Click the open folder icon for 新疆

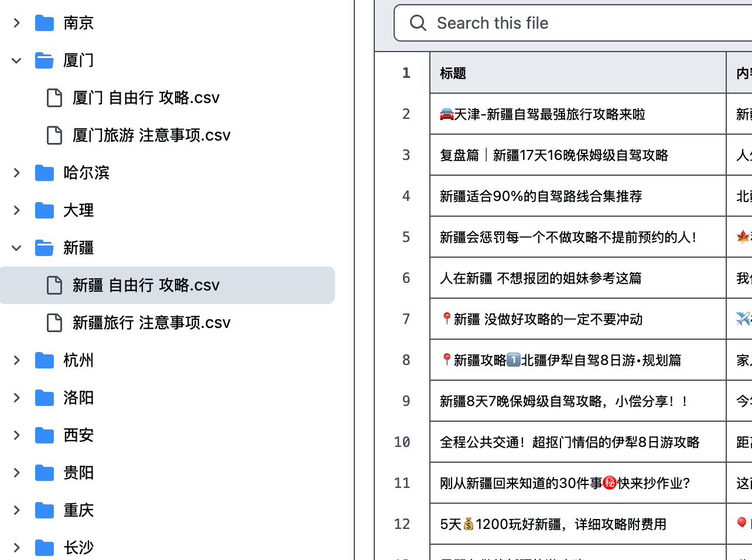[x=45, y=248]
